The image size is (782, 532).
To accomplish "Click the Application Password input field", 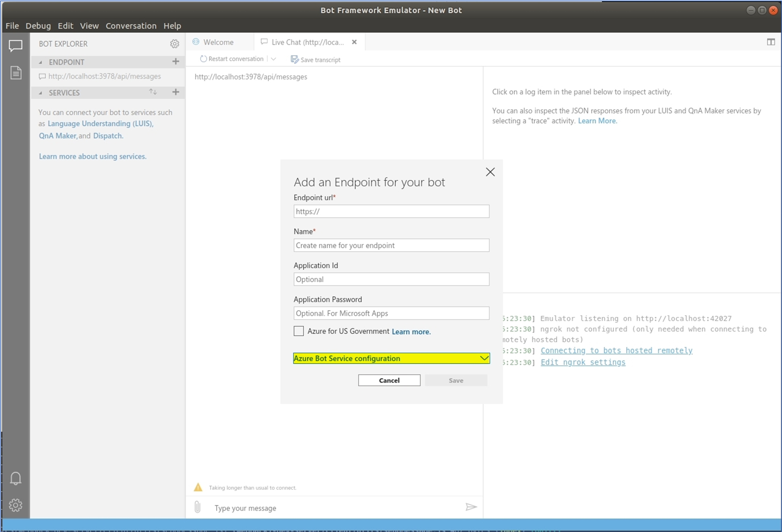I will tap(391, 313).
